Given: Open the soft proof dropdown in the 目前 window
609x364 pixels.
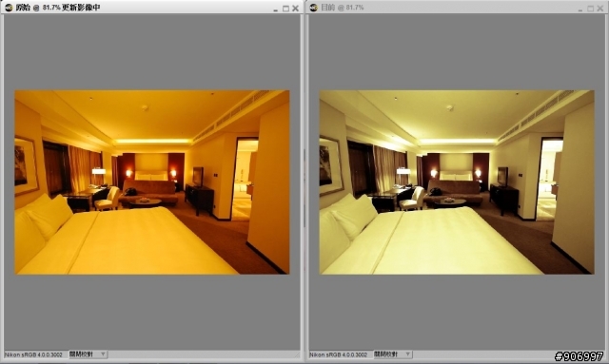Looking at the screenshot, I should coord(393,354).
